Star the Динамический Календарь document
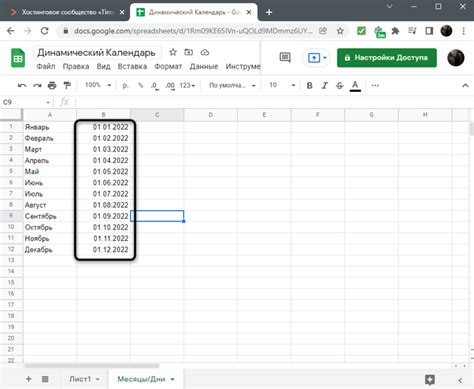The height and width of the screenshot is (389, 474). [x=173, y=52]
